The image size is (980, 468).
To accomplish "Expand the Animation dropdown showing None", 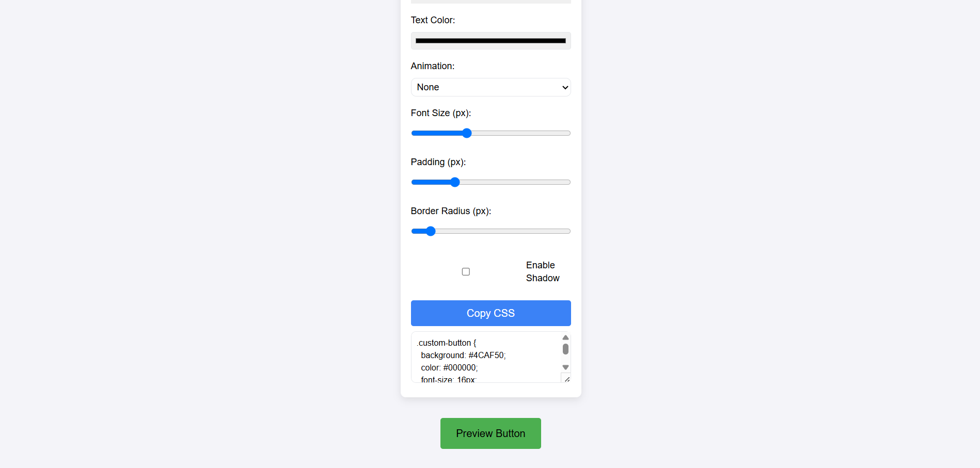I will tap(491, 87).
